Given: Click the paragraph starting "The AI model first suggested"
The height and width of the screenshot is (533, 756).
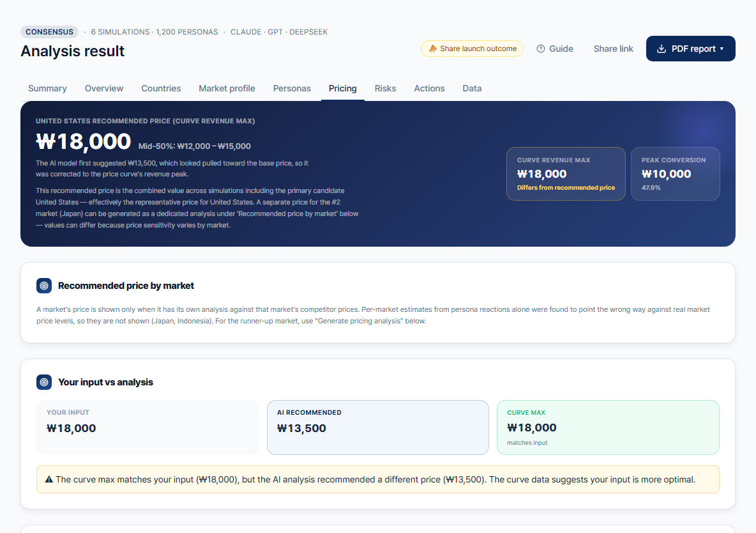Looking at the screenshot, I should tap(172, 169).
